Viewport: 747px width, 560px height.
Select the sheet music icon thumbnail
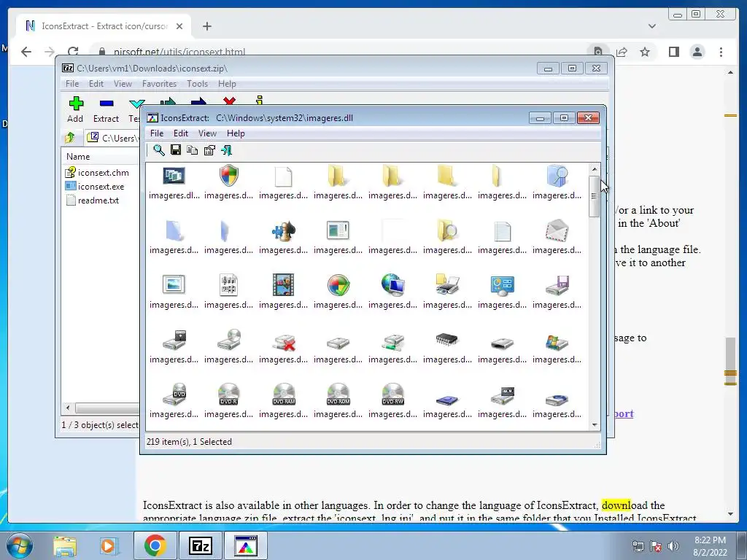[228, 285]
